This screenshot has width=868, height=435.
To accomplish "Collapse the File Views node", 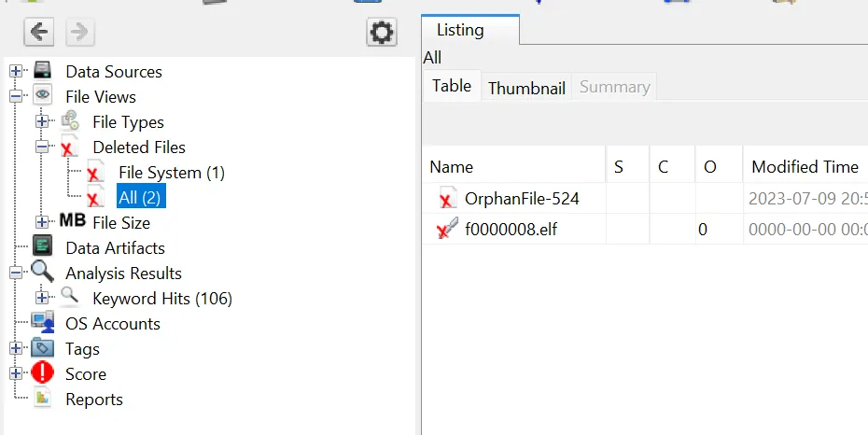I will (x=16, y=97).
